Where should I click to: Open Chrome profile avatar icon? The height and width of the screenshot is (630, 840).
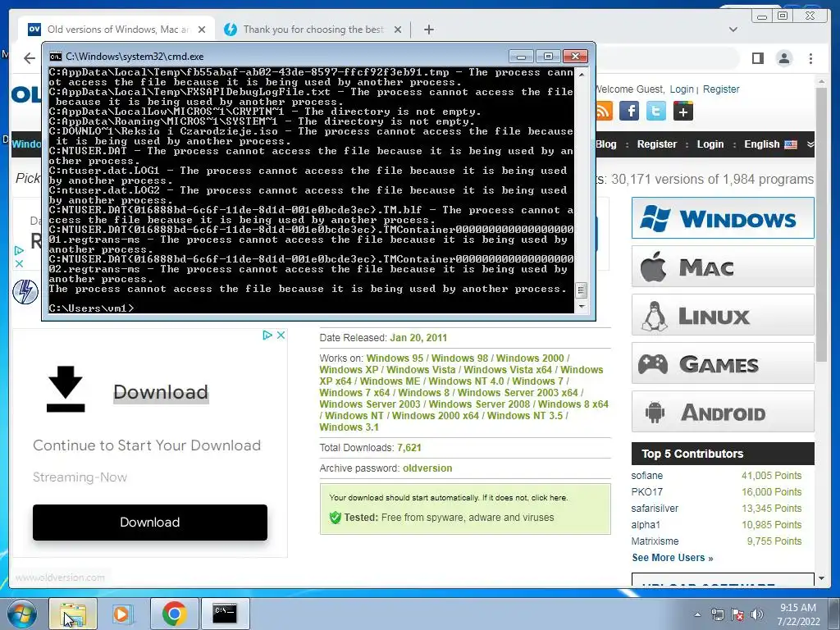pos(783,58)
